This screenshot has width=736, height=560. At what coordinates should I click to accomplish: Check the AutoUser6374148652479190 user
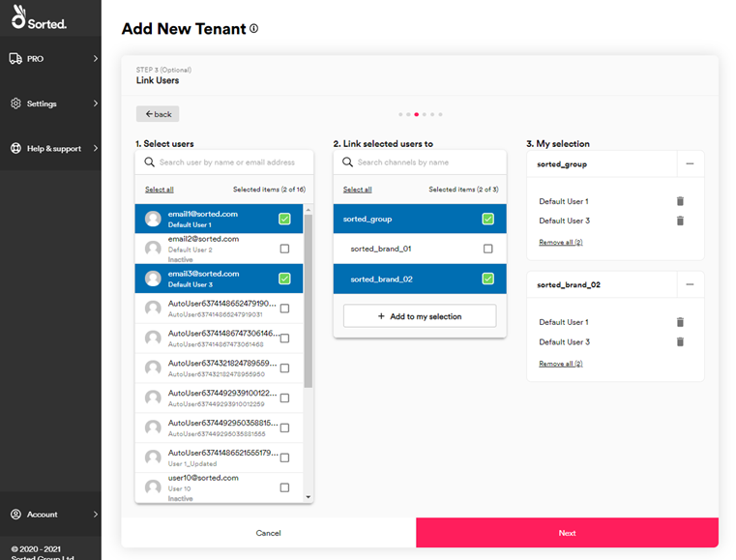[284, 309]
